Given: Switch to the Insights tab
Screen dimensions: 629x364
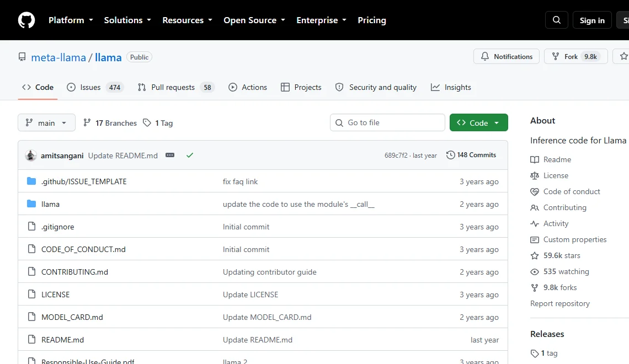Looking at the screenshot, I should 451,87.
